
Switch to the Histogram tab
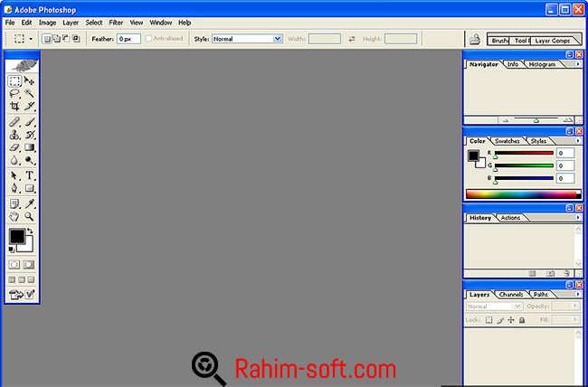tap(542, 64)
